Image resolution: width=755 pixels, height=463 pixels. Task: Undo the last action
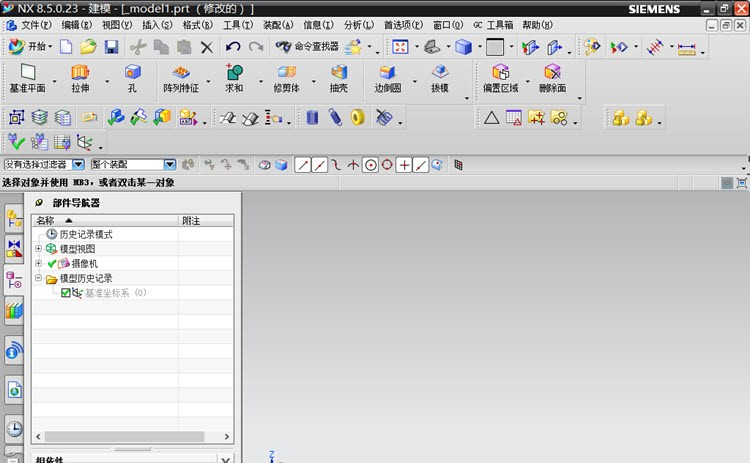233,47
